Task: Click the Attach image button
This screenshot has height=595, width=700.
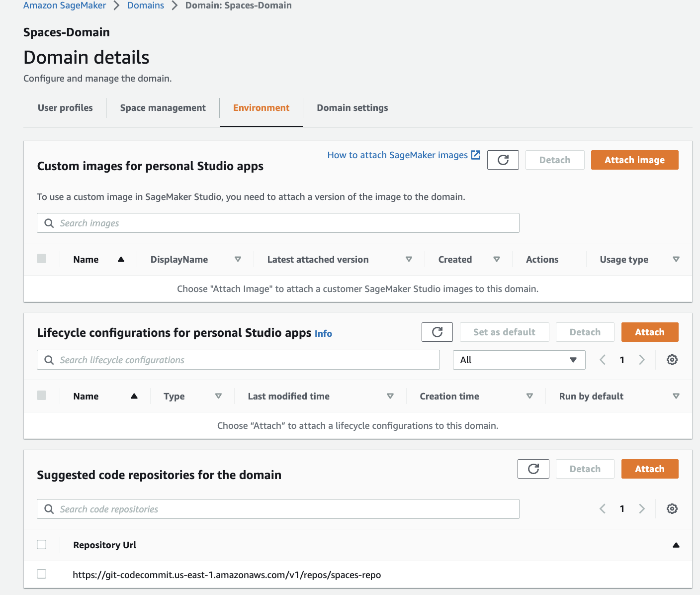Action: tap(634, 160)
